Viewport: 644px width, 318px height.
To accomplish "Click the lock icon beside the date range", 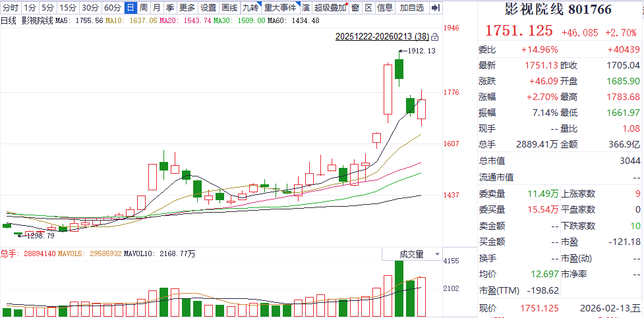I will [x=434, y=38].
